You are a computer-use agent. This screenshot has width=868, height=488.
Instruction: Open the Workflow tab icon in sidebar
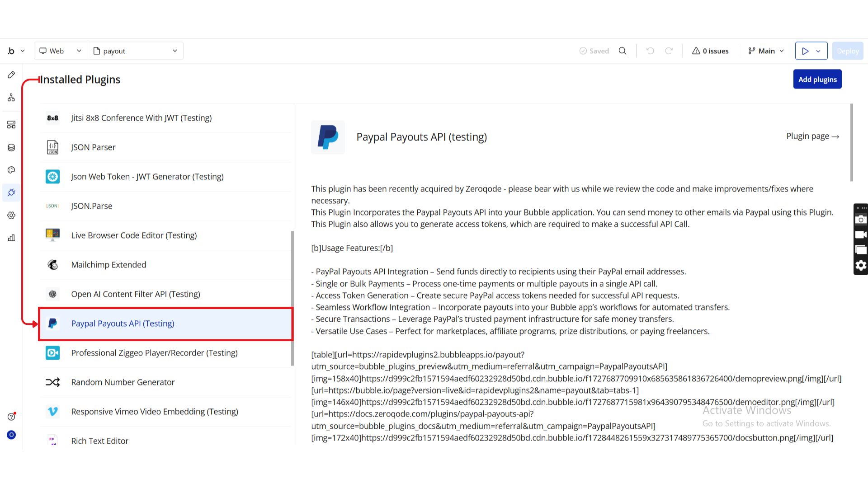(11, 98)
